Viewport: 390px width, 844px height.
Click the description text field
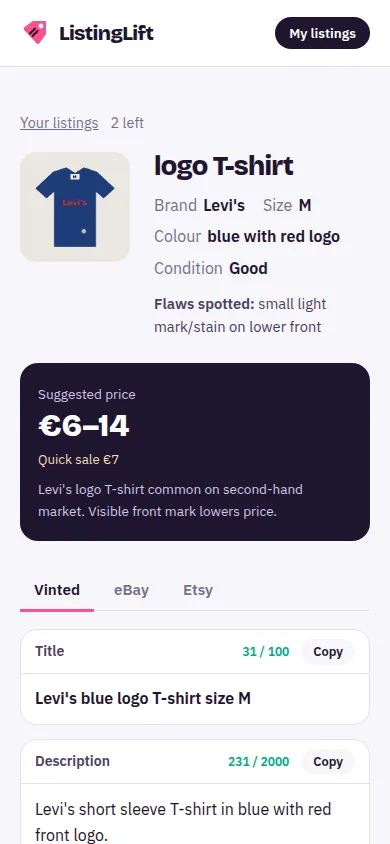[x=195, y=814]
